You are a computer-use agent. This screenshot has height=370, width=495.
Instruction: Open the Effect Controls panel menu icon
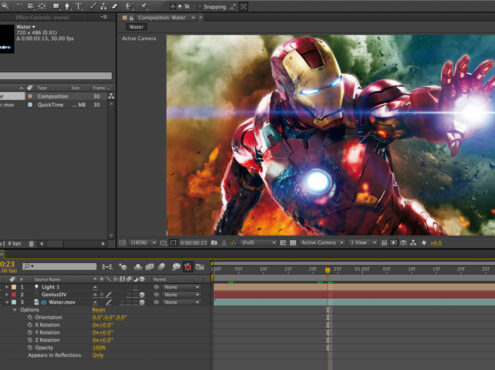click(104, 17)
